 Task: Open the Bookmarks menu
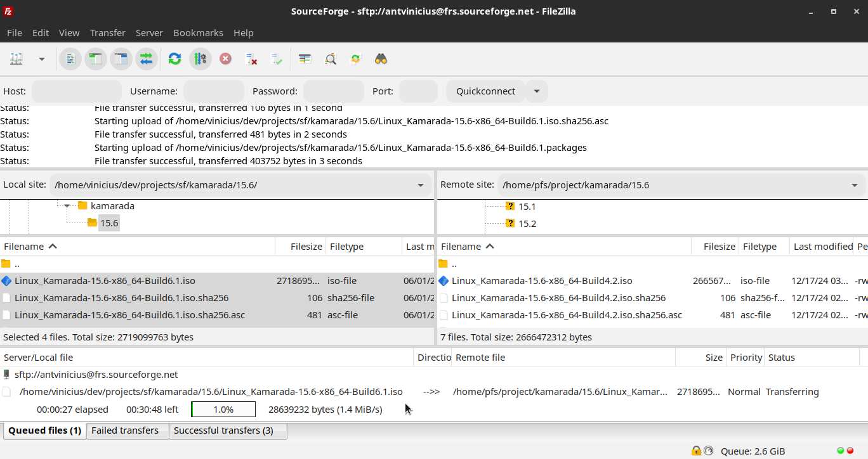tap(198, 32)
